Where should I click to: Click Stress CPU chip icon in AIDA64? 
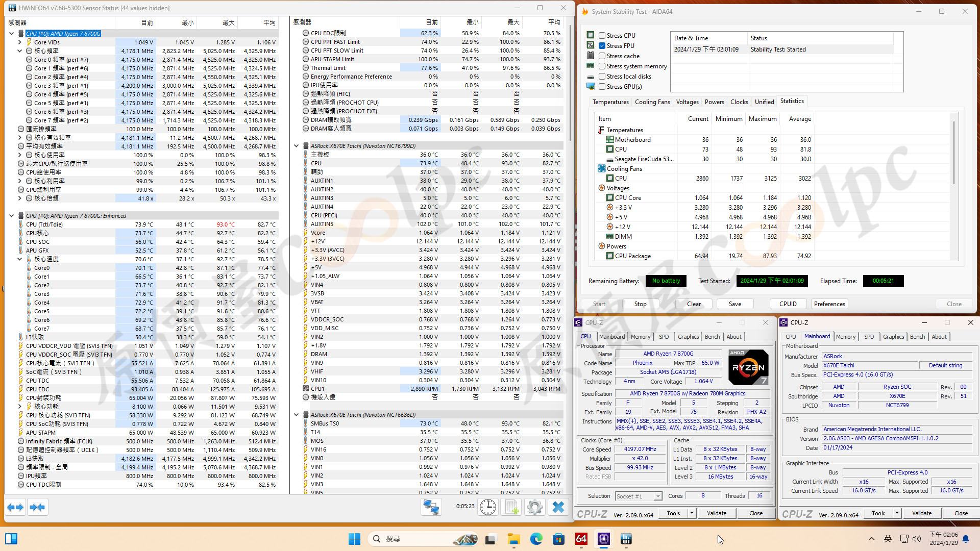(591, 35)
